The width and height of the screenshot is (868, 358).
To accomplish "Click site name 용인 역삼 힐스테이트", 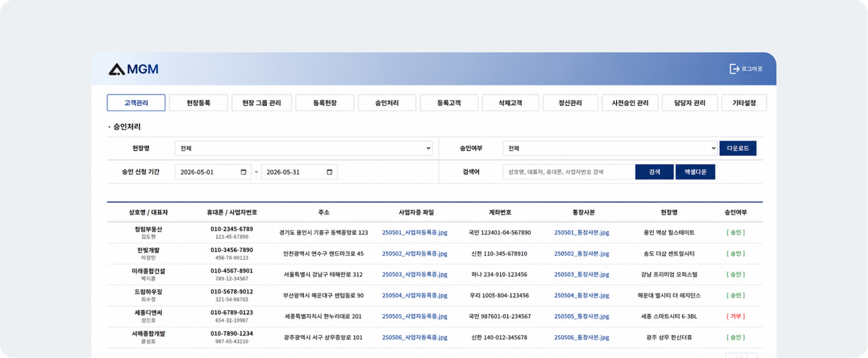I will 669,233.
